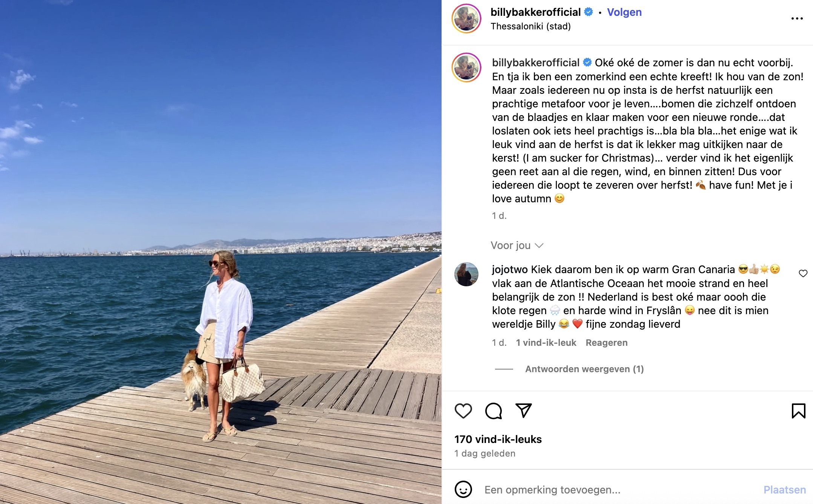Click the Plaatsen post comment button

[x=784, y=490]
